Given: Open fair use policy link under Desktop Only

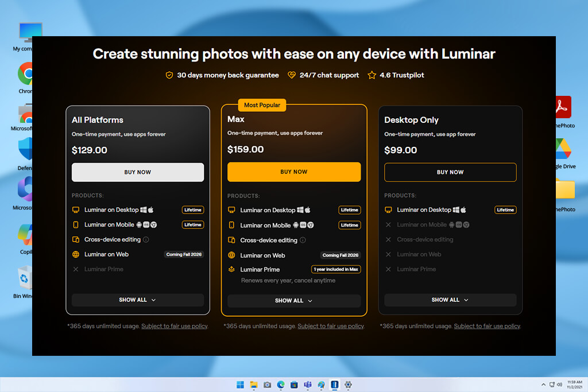Looking at the screenshot, I should coord(487,326).
